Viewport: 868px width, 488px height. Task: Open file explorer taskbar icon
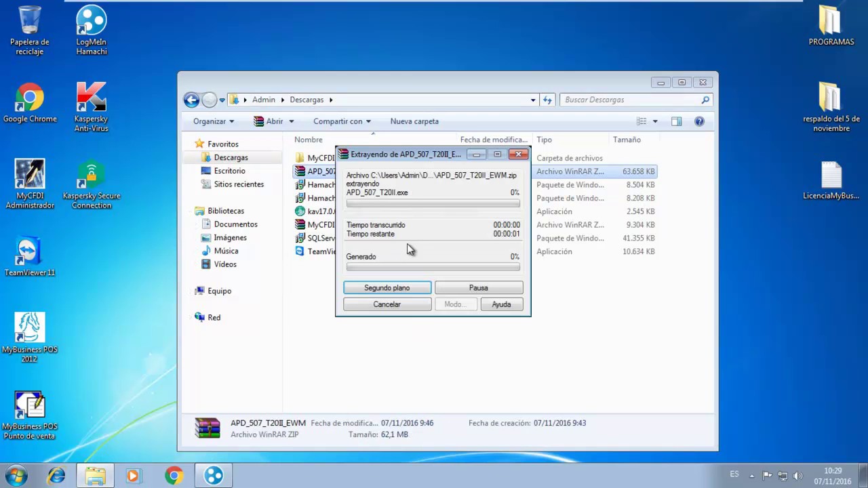96,476
